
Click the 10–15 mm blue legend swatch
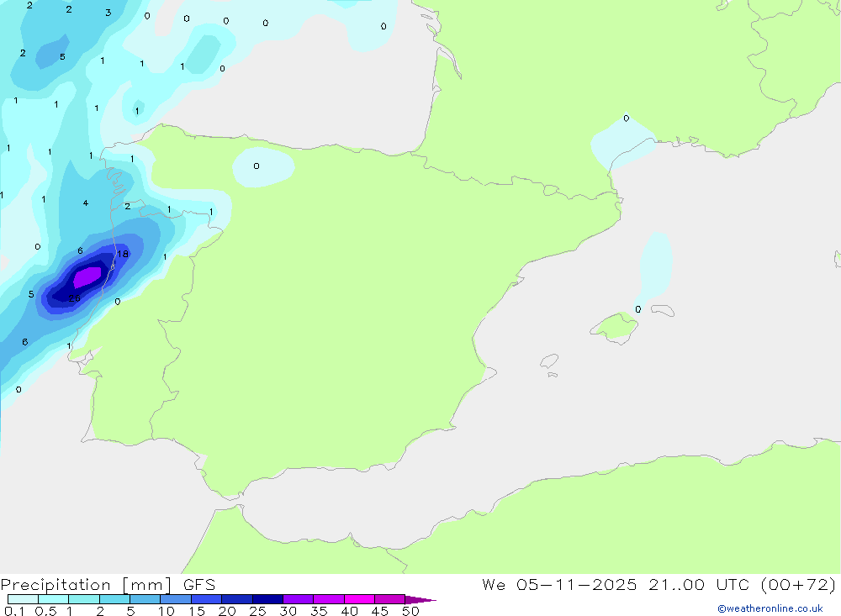pyautogui.click(x=176, y=599)
